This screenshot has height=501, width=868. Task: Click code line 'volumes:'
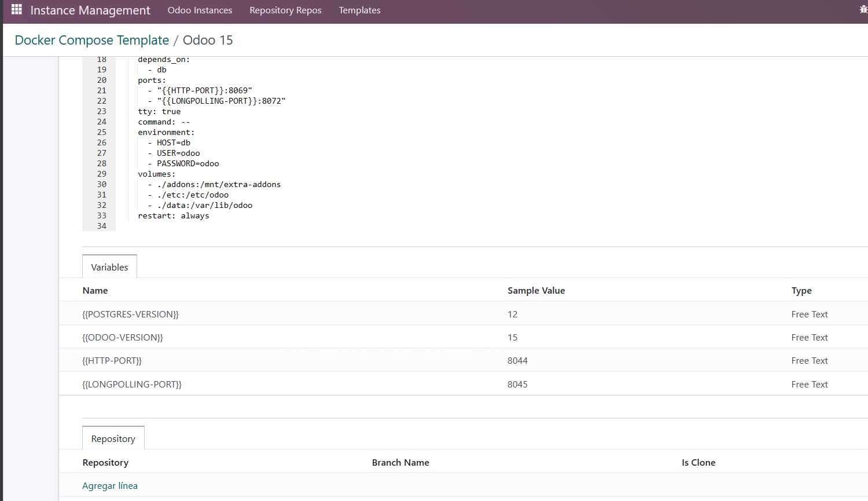pyautogui.click(x=156, y=174)
